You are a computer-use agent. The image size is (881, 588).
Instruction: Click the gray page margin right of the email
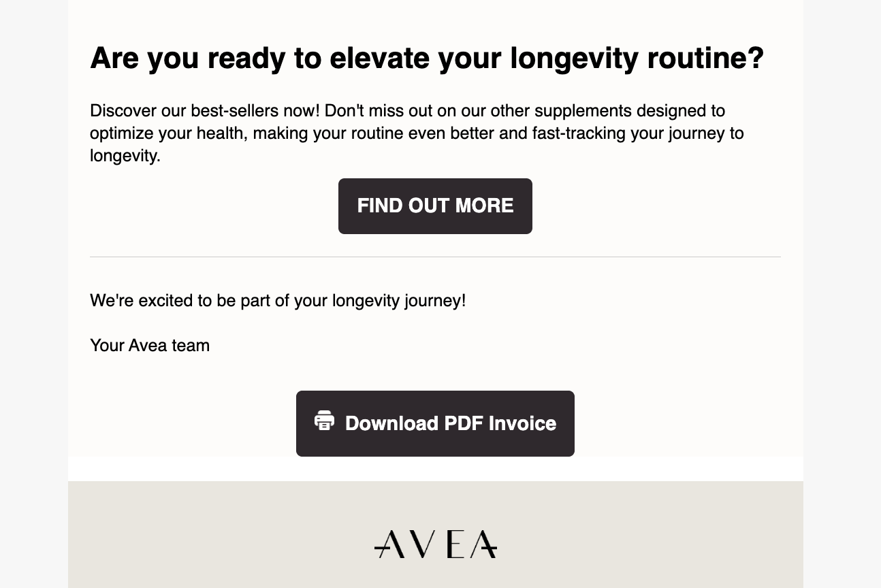pos(842,294)
